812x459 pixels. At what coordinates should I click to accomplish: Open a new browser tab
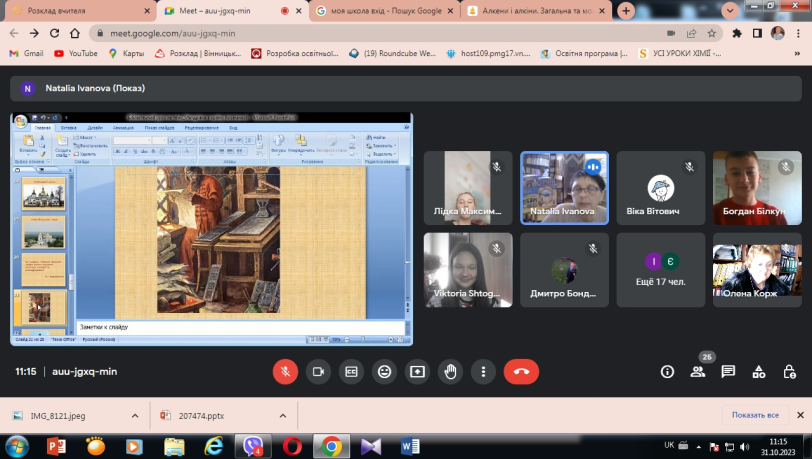click(x=626, y=11)
